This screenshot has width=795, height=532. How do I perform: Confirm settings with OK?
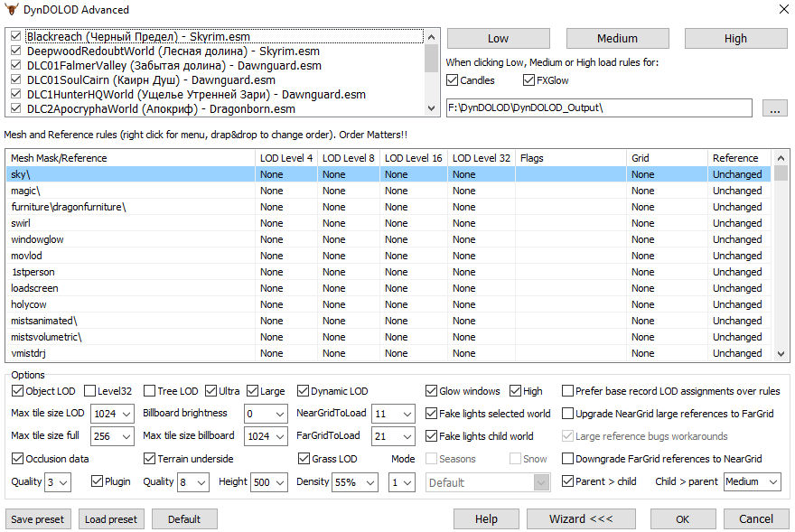pyautogui.click(x=683, y=519)
